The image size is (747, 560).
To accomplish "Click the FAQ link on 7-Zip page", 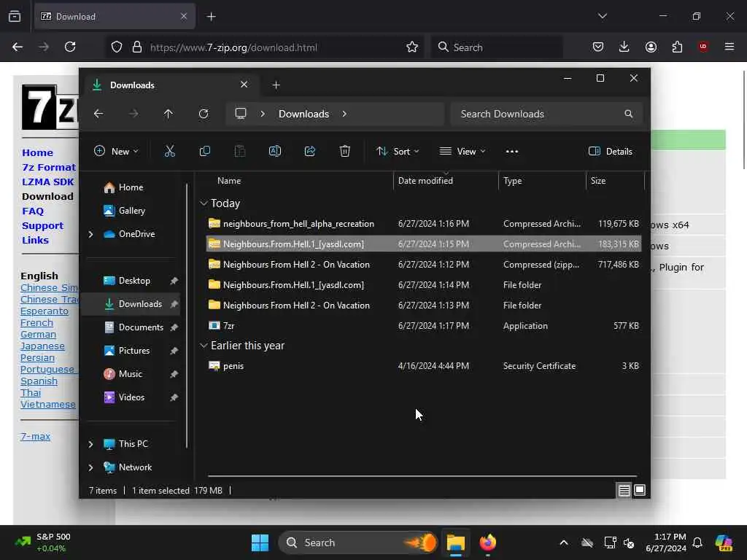I will [x=32, y=211].
